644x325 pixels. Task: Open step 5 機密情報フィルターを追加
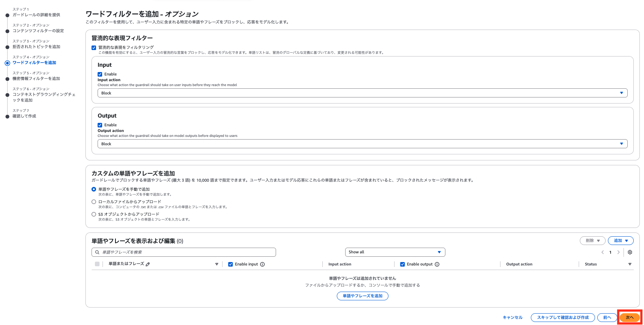[x=36, y=79]
